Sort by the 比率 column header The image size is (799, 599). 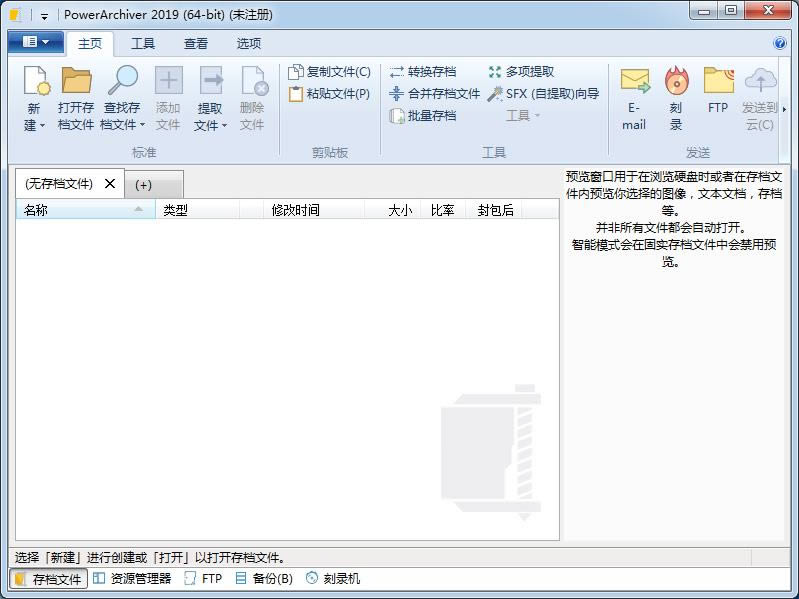[443, 210]
